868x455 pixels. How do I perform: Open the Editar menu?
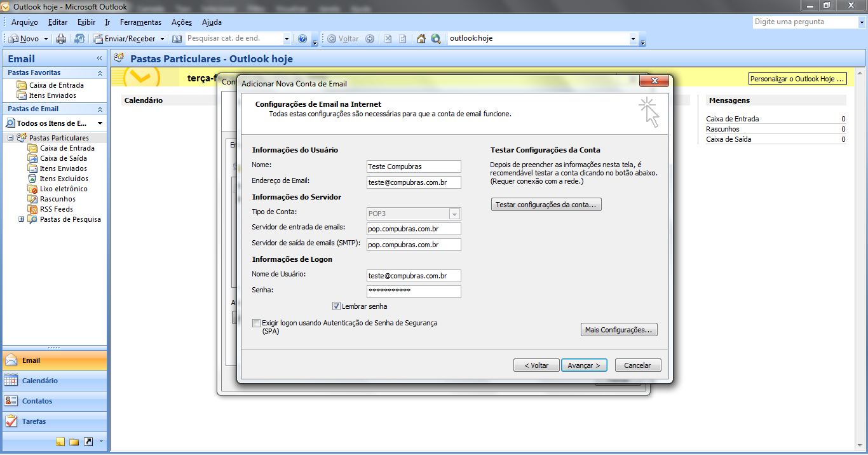pos(58,22)
